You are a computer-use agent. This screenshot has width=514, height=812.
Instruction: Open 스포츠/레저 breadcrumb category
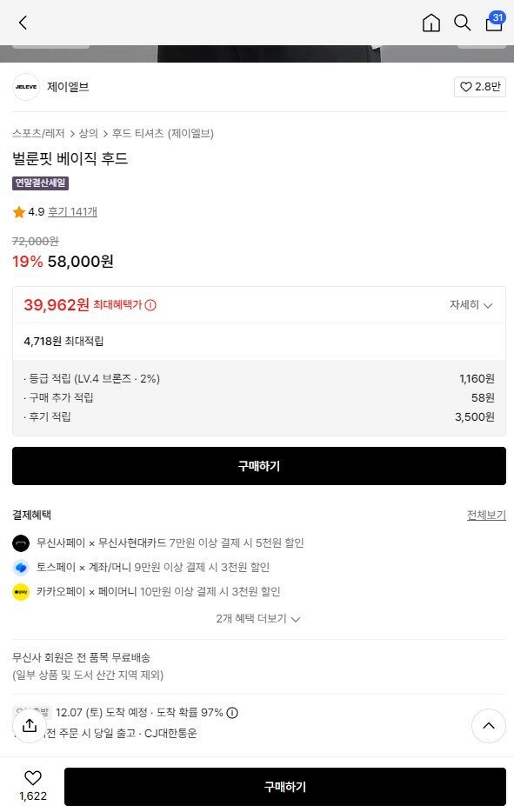tap(38, 133)
